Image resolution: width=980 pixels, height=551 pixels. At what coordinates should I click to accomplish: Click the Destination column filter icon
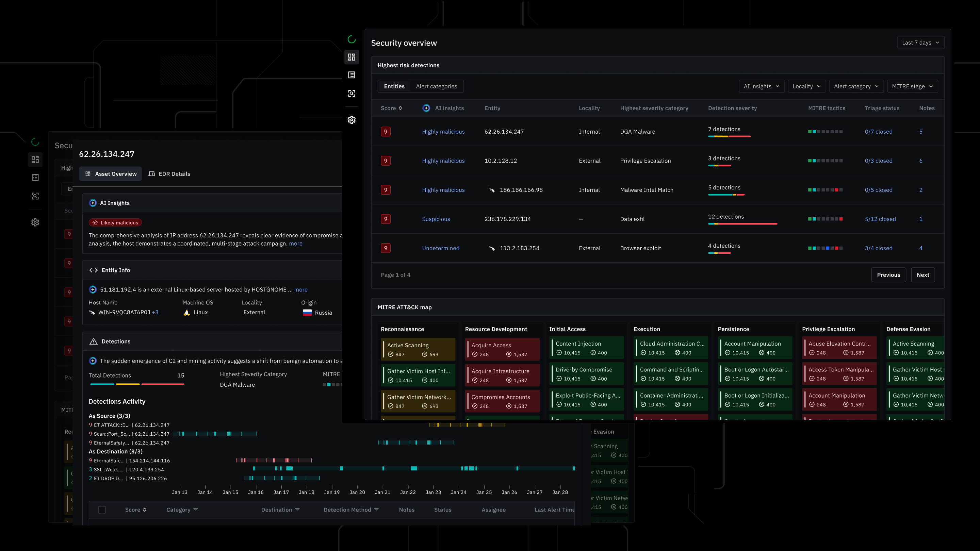(x=297, y=510)
